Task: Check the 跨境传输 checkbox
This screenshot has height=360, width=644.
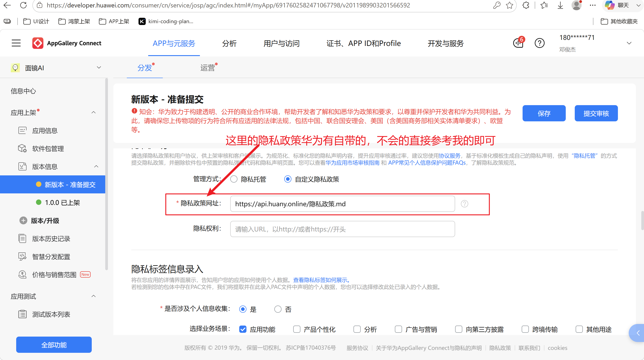Action: pyautogui.click(x=525, y=329)
